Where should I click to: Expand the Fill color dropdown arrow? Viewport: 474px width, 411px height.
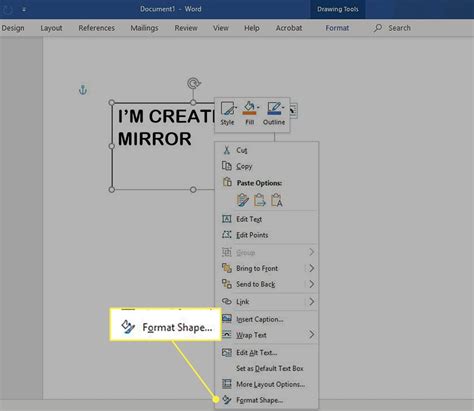pos(258,108)
